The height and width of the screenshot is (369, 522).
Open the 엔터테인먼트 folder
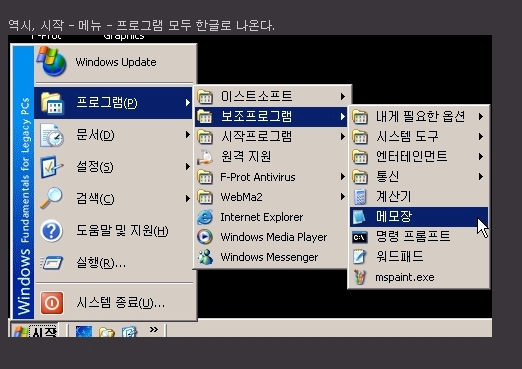(x=419, y=157)
